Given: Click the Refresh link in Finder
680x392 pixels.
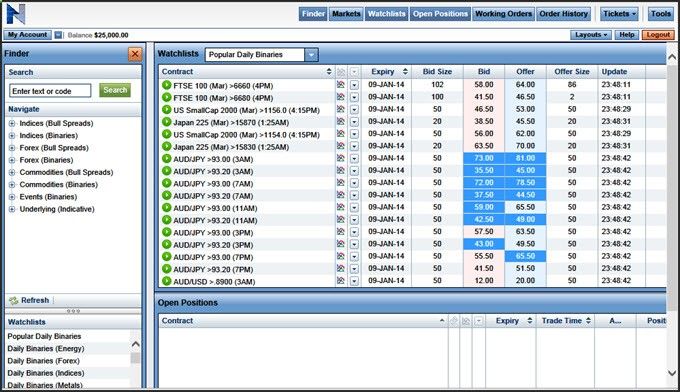Looking at the screenshot, I should coord(35,301).
